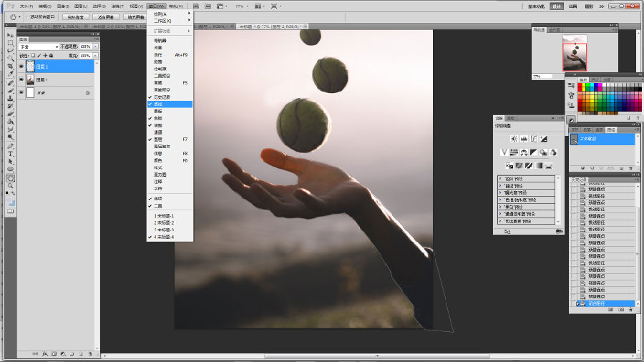
Task: Click the Levels adjustment icon
Action: click(524, 138)
